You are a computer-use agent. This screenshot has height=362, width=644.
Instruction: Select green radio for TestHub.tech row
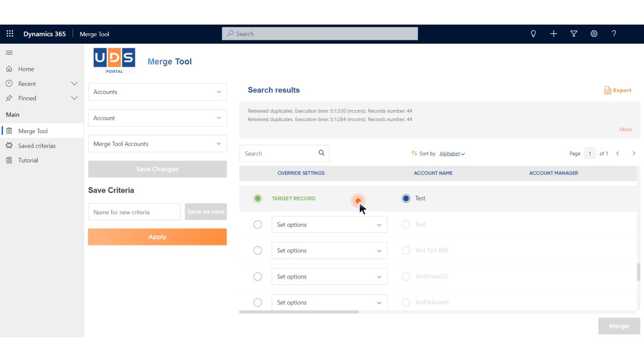click(x=258, y=303)
